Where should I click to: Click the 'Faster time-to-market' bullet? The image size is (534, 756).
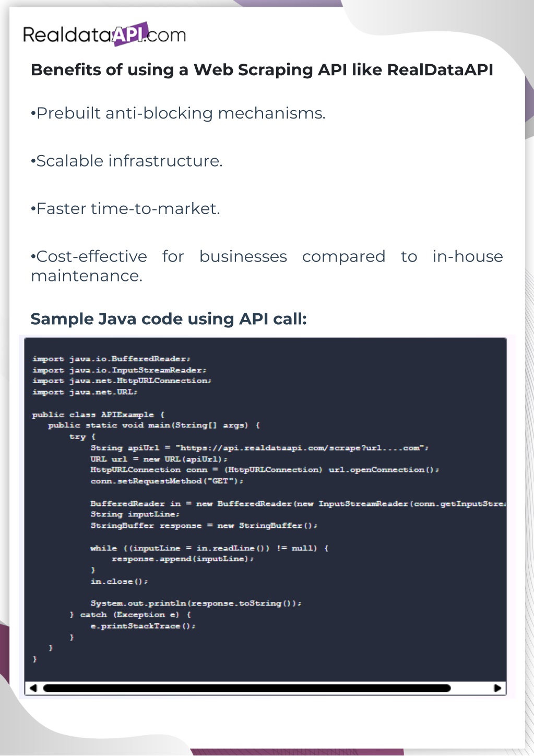pos(125,209)
